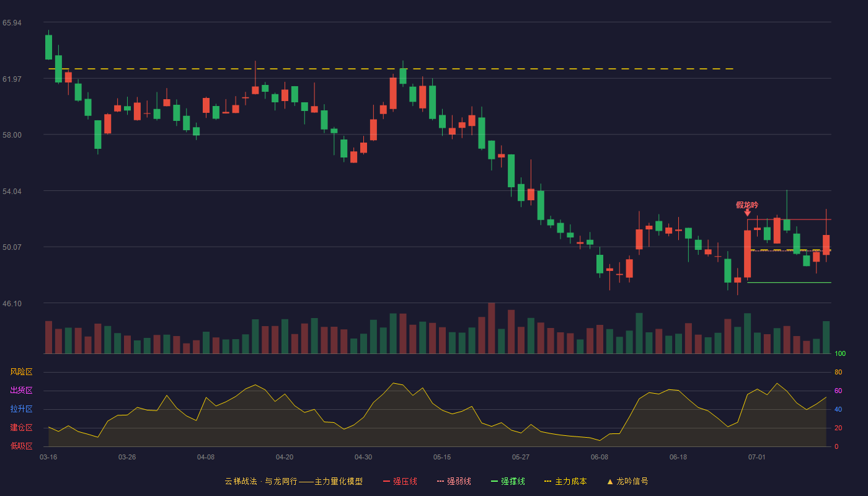Click the 58.00 price axis label
The width and height of the screenshot is (868, 496).
point(12,135)
